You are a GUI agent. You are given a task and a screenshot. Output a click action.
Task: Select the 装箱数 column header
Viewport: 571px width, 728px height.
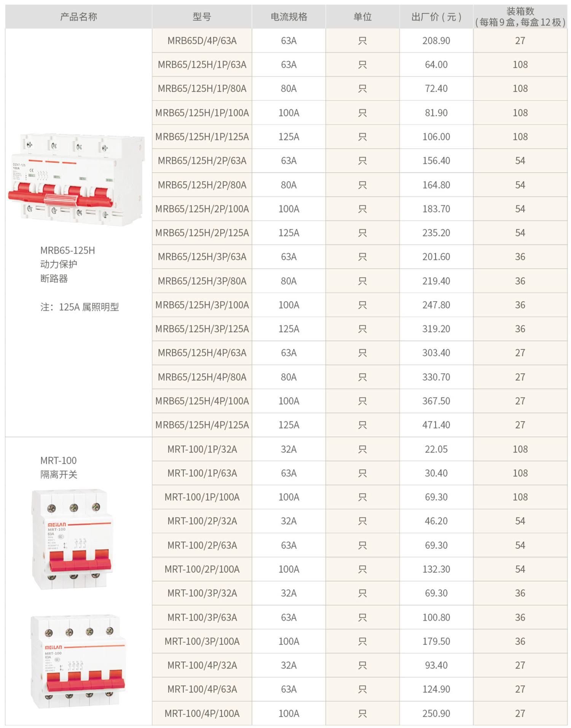tap(520, 17)
